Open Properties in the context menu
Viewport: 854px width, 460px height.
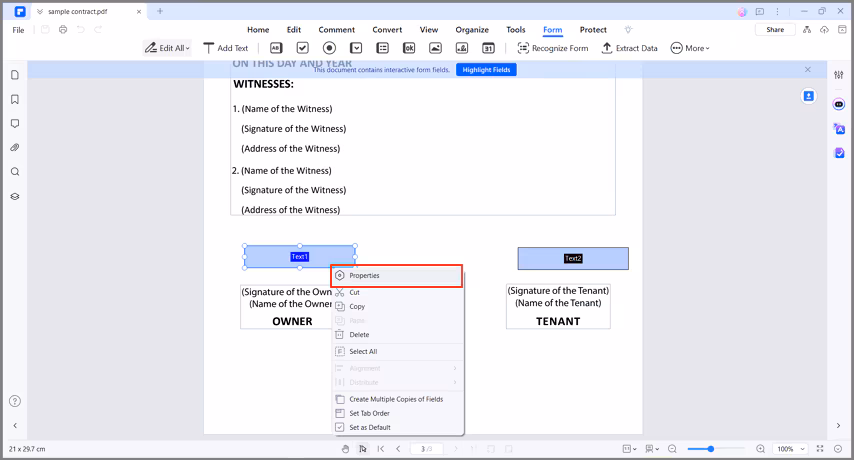point(396,275)
